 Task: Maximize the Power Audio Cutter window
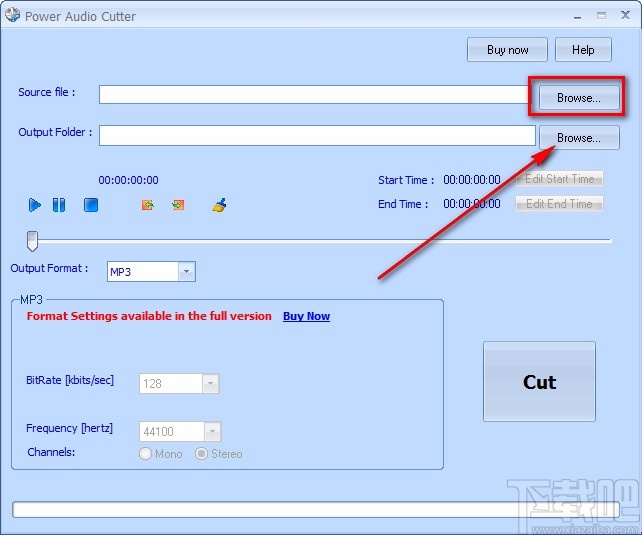[601, 16]
